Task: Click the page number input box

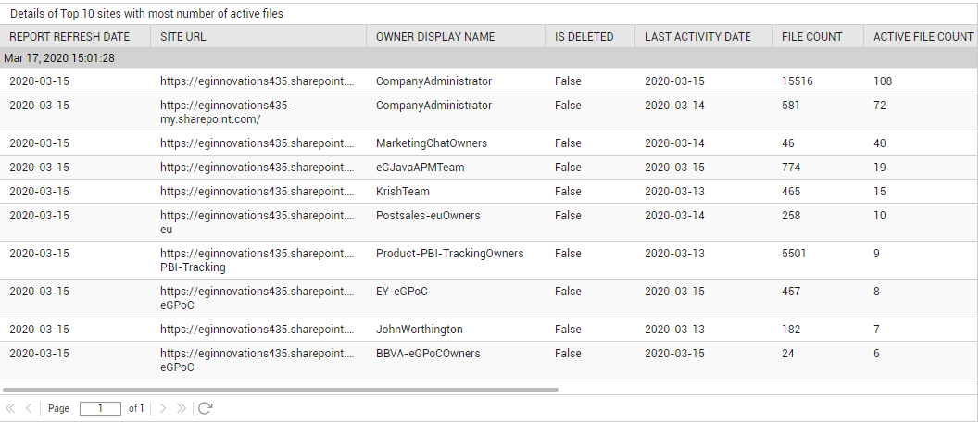Action: 100,408
